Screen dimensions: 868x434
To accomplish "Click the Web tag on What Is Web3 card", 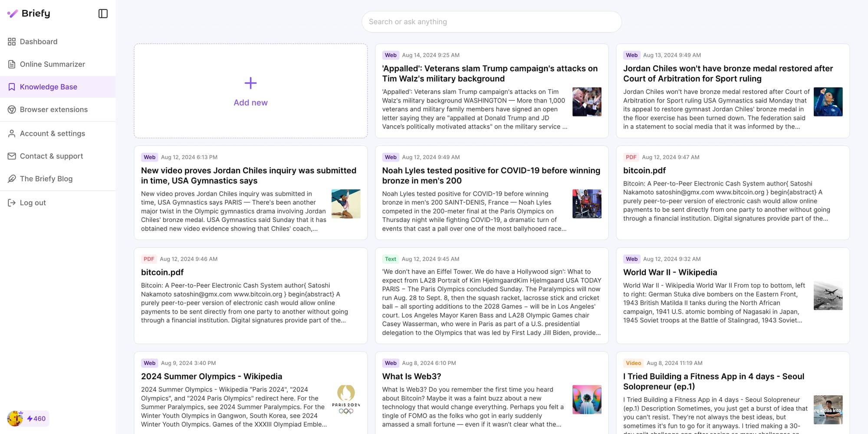I will (x=391, y=363).
